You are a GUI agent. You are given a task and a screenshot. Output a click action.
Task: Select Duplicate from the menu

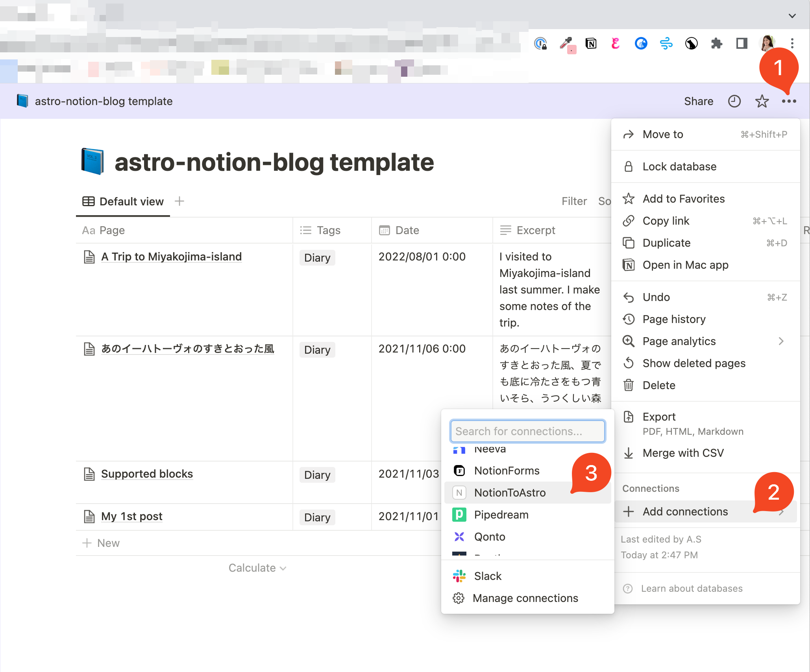(x=705, y=243)
